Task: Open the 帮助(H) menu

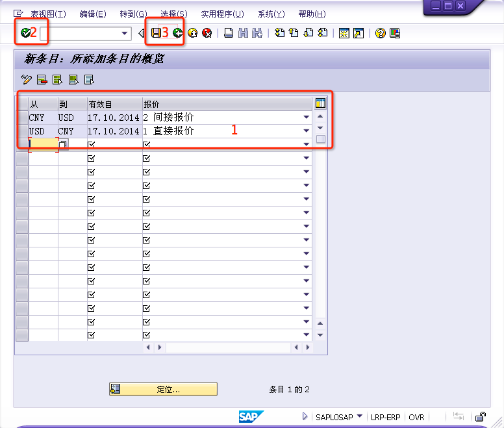Action: click(312, 14)
